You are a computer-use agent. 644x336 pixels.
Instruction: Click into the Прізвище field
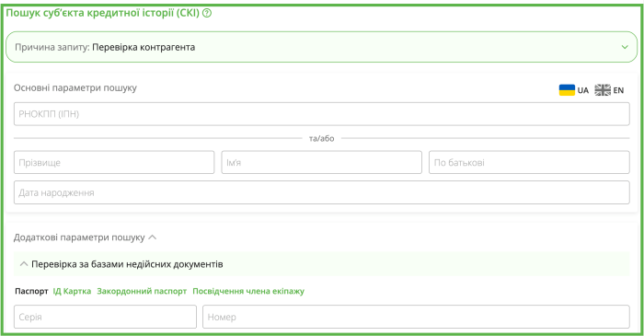(114, 162)
